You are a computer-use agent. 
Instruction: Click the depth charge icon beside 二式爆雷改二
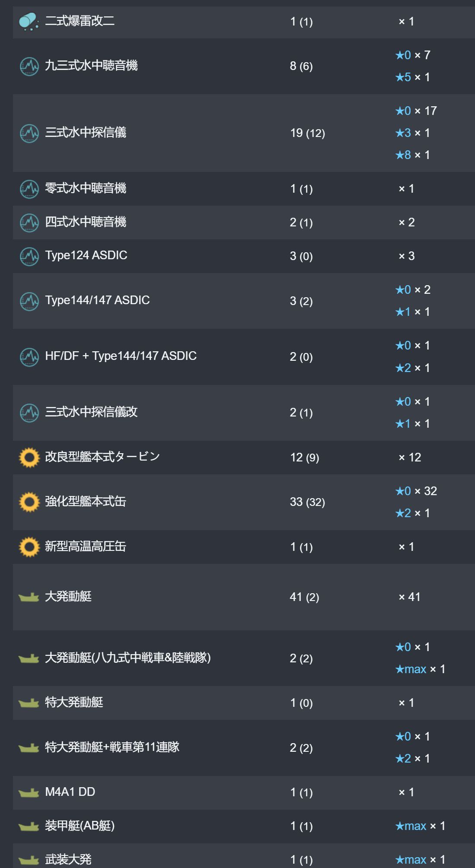29,22
